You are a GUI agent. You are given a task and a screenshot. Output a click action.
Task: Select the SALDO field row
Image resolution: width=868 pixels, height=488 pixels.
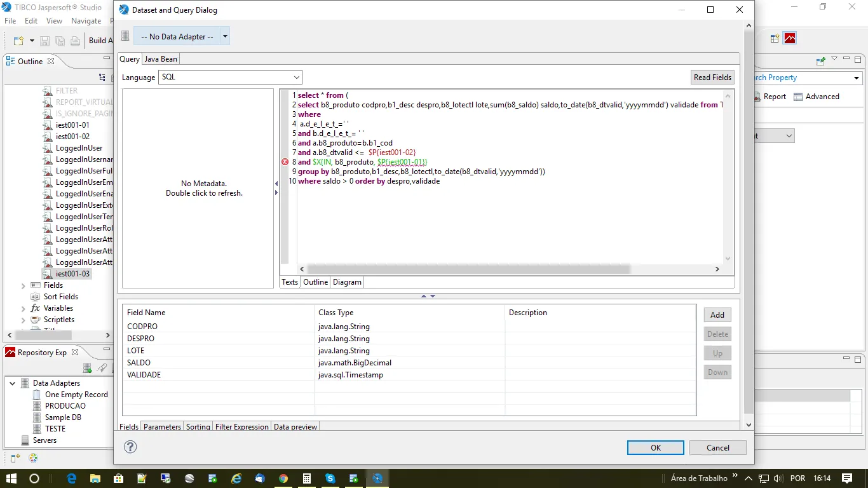139,363
